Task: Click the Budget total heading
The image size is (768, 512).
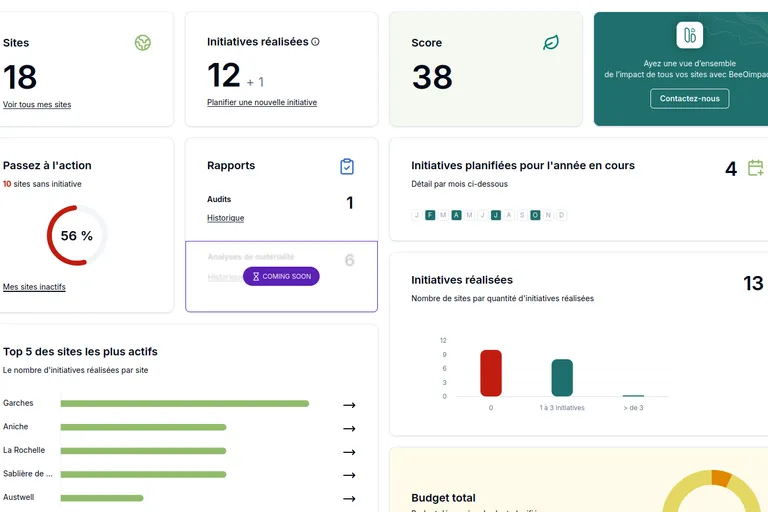Action: tap(443, 498)
